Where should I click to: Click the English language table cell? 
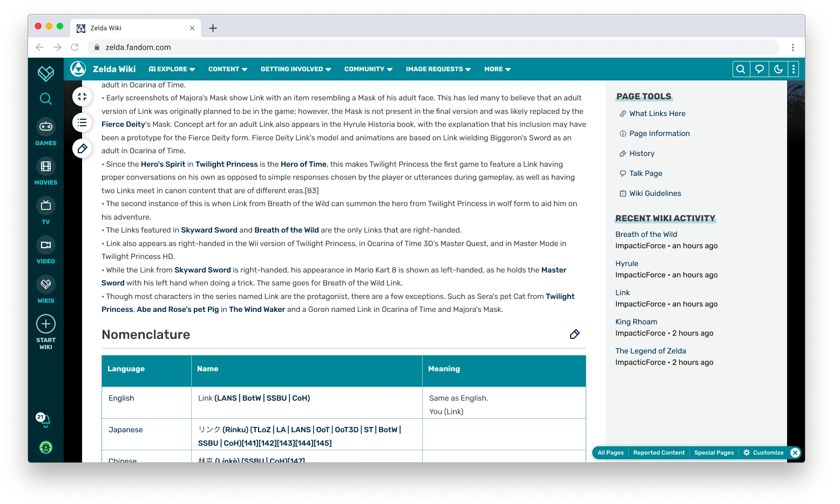(x=146, y=403)
